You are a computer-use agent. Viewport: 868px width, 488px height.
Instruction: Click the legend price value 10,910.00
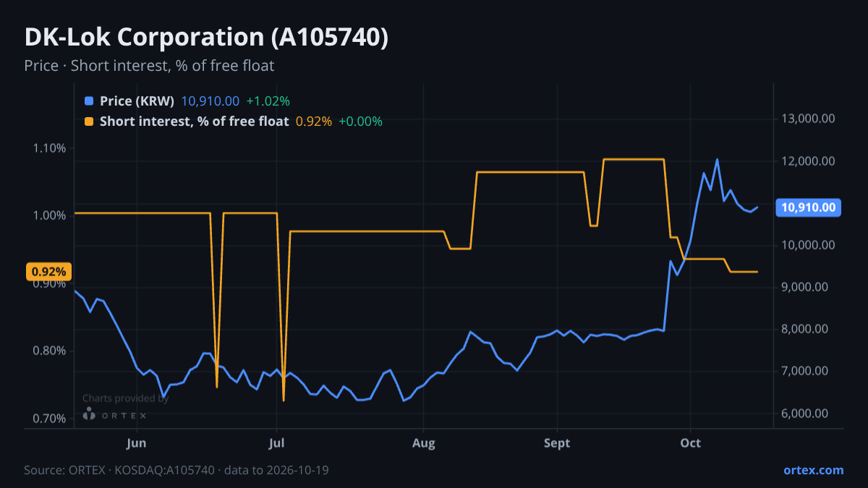coord(210,101)
